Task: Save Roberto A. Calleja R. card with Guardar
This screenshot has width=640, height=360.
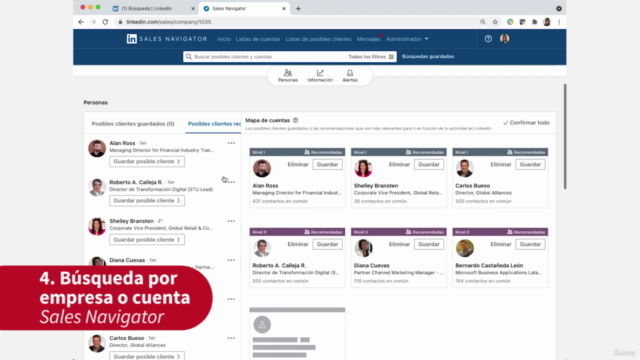Action: [x=327, y=244]
